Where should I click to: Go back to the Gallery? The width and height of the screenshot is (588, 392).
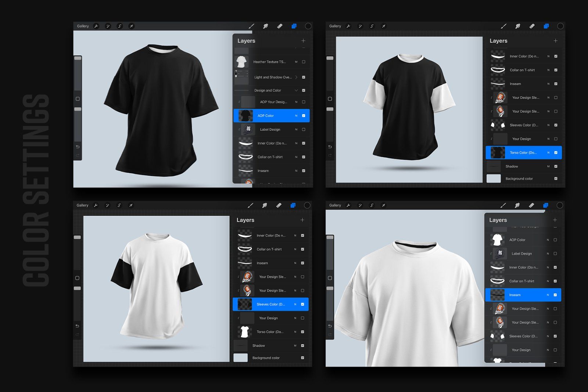82,26
